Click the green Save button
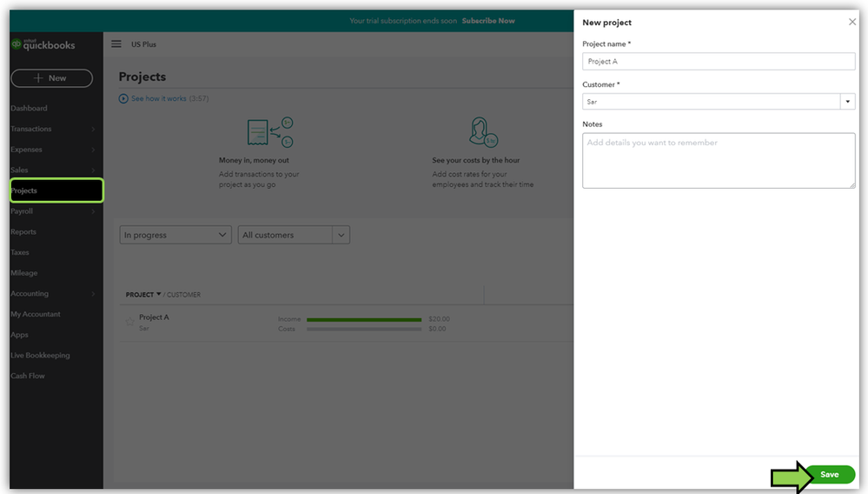 (829, 475)
